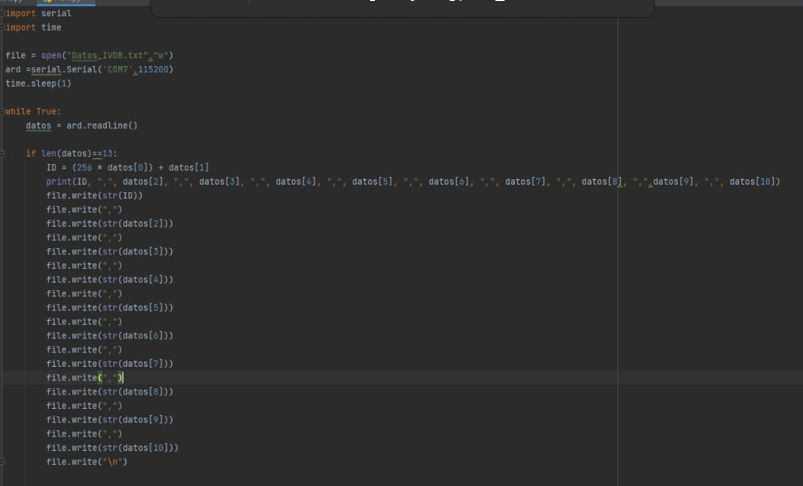Click the 'file.write(str(ID))' line
Screen dimensions: 803x486
[x=94, y=196]
